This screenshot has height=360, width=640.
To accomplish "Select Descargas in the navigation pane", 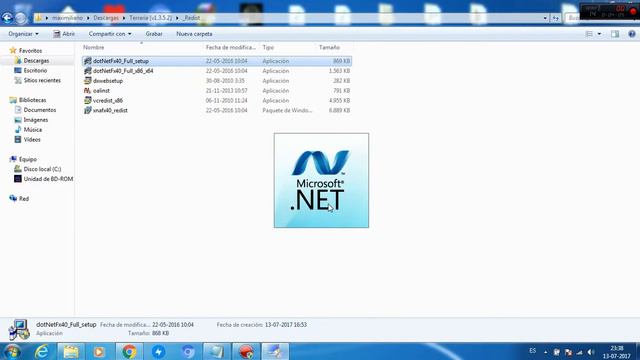I will pos(36,60).
